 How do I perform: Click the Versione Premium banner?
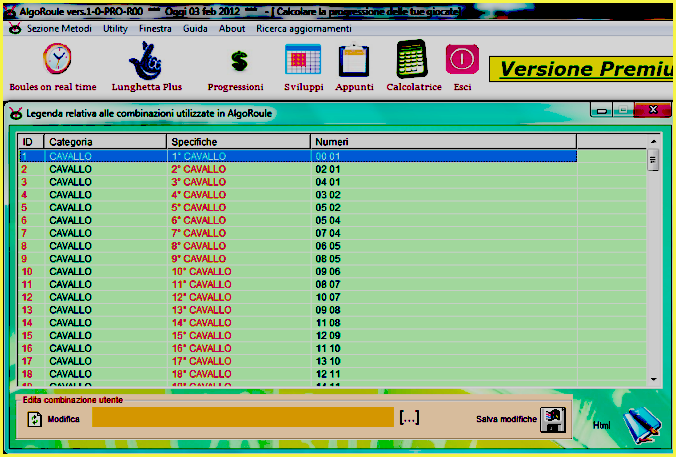coord(581,69)
